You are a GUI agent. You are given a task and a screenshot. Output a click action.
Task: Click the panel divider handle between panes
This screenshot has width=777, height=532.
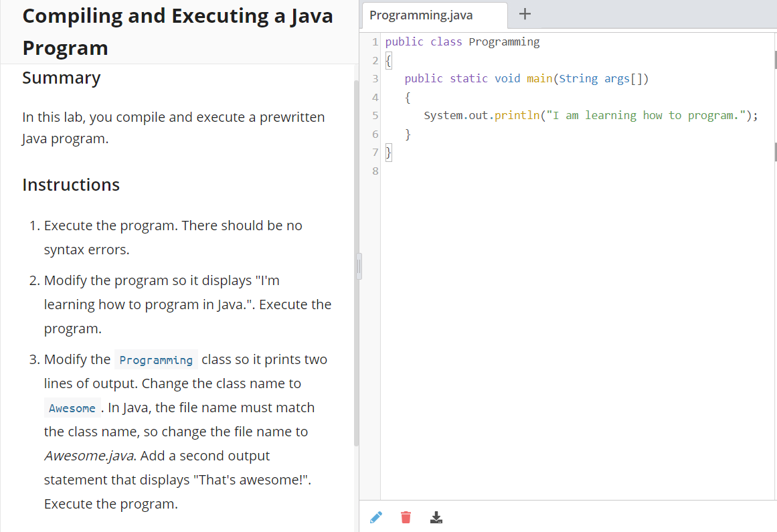(359, 266)
